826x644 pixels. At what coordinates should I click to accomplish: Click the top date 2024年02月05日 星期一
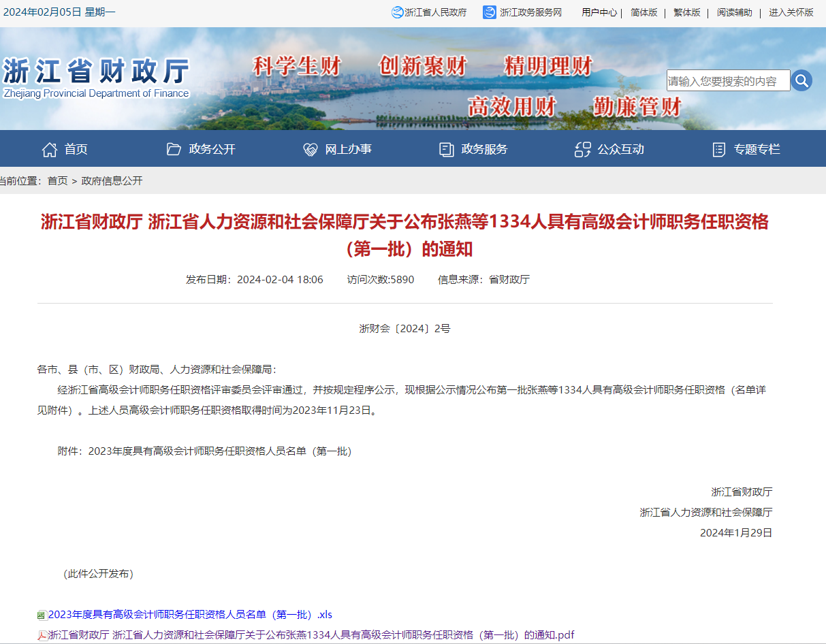(x=59, y=12)
